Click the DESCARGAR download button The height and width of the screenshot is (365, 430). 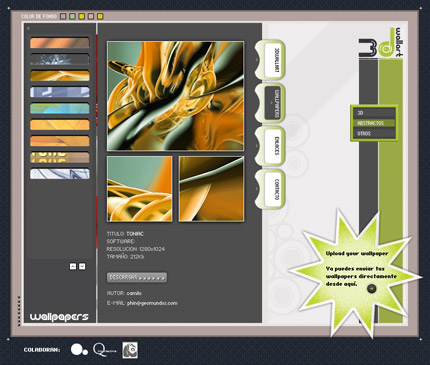(x=137, y=277)
